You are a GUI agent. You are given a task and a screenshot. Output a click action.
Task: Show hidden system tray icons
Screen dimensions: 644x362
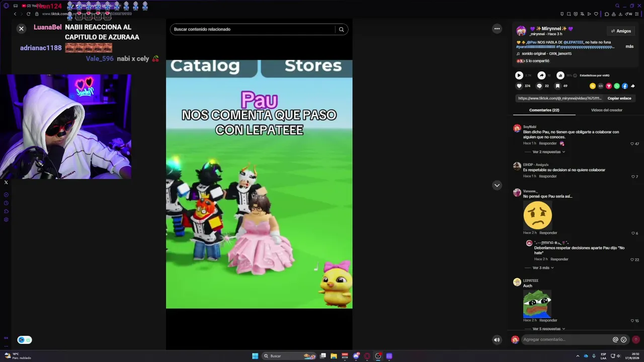tap(578, 356)
